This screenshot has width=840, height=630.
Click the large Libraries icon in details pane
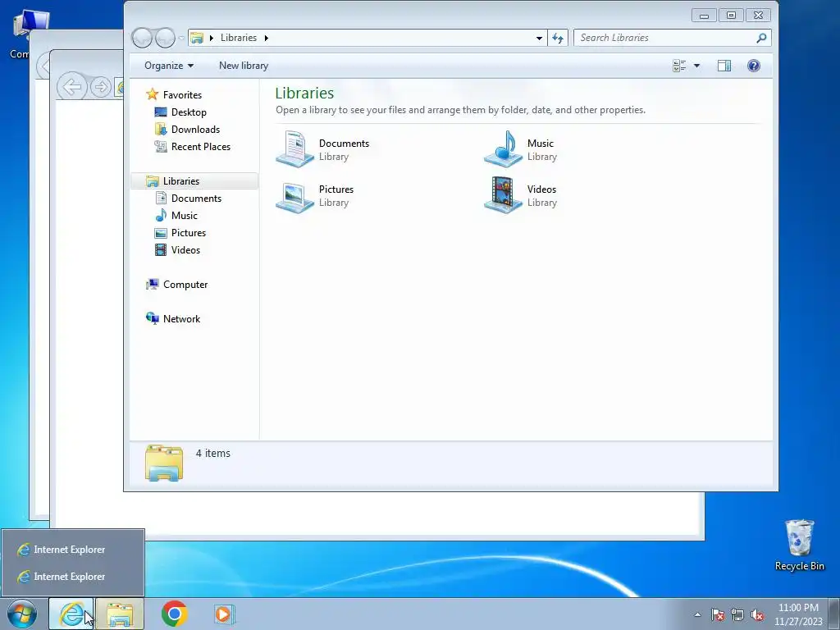[164, 463]
